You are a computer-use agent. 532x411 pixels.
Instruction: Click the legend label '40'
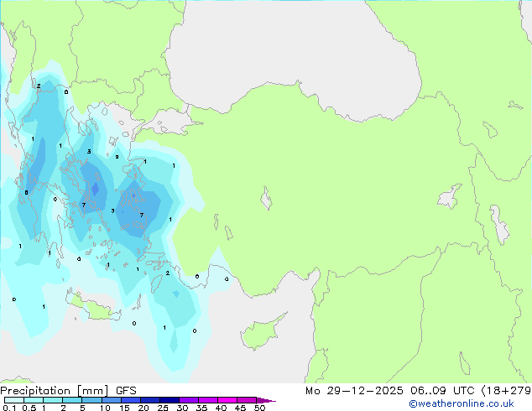tap(222, 408)
